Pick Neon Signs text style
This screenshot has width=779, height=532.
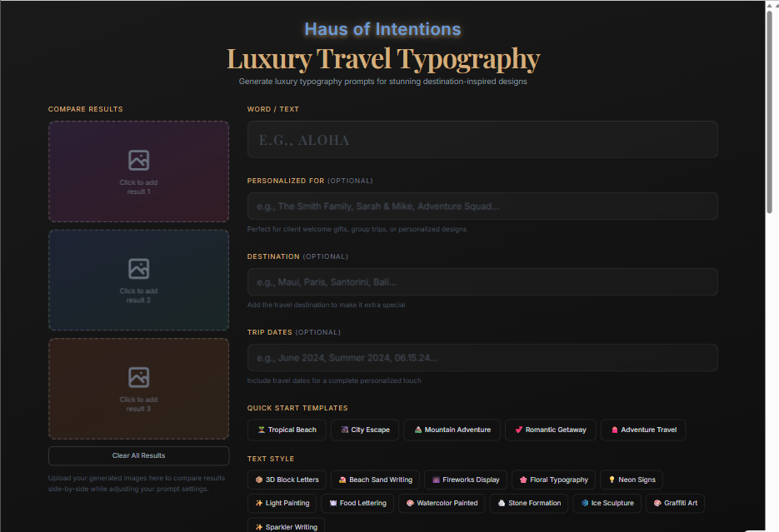click(632, 480)
